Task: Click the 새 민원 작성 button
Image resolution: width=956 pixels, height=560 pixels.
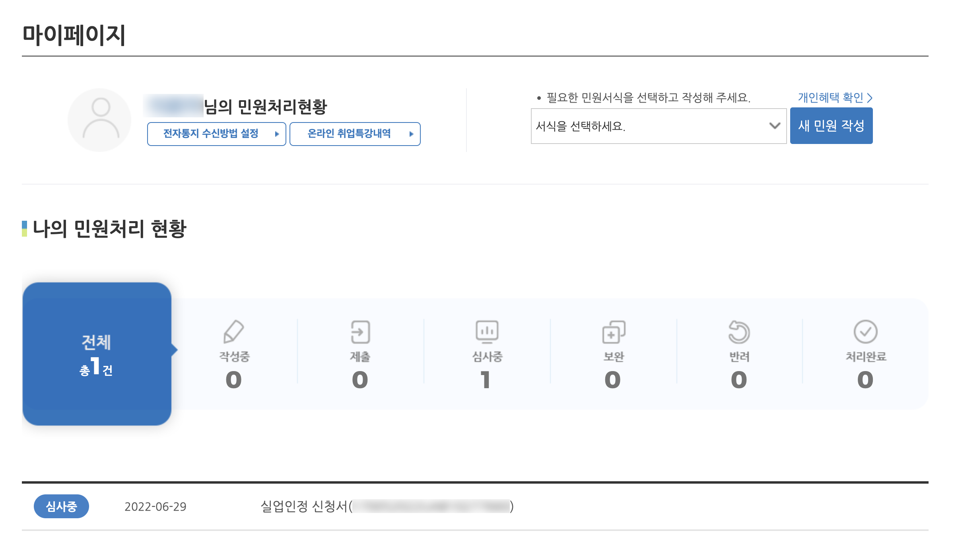Action: click(831, 126)
